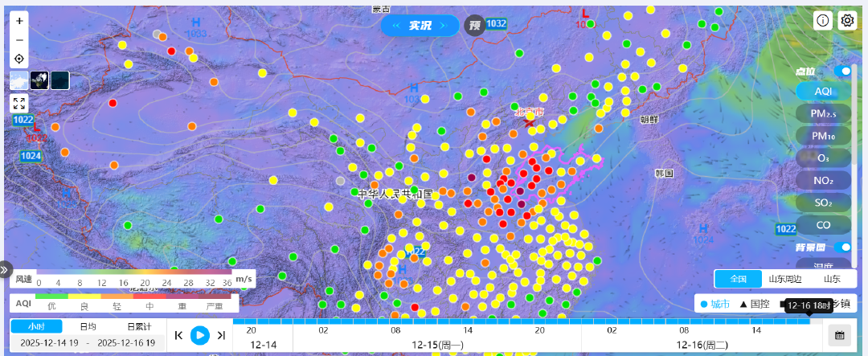Toggle the 背景图 switch

842,248
